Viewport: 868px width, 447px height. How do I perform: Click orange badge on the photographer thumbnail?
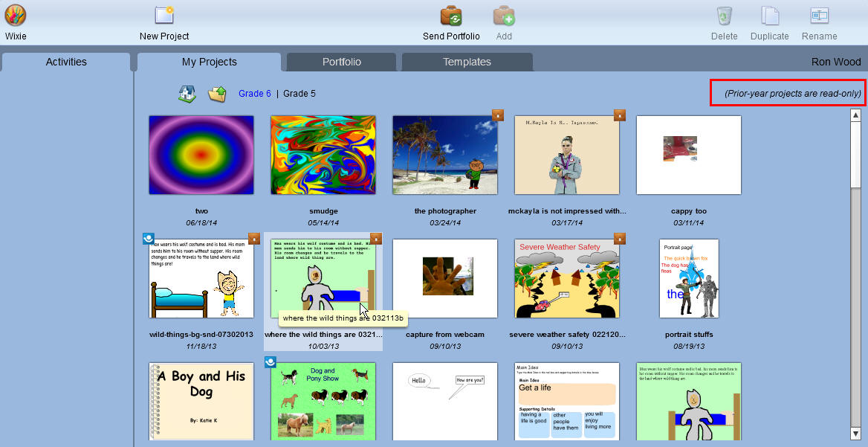pyautogui.click(x=498, y=115)
